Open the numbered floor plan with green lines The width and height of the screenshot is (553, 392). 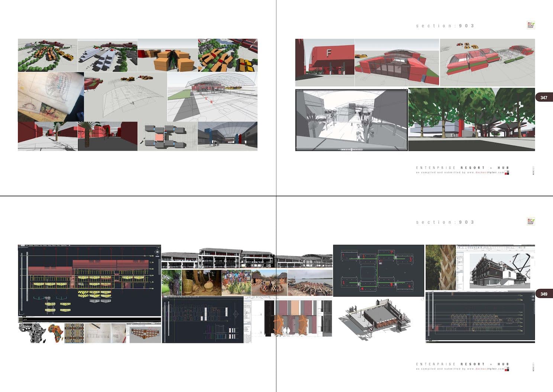tap(378, 270)
